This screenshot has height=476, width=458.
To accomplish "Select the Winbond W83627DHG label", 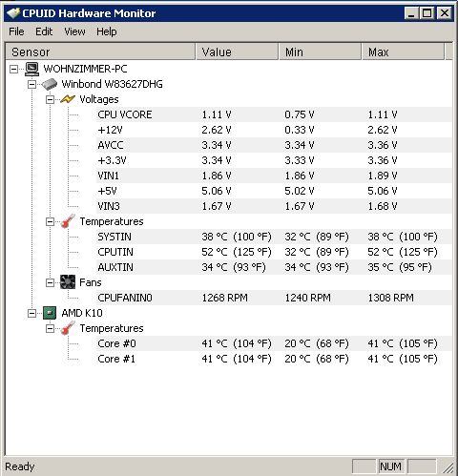I will tap(112, 84).
